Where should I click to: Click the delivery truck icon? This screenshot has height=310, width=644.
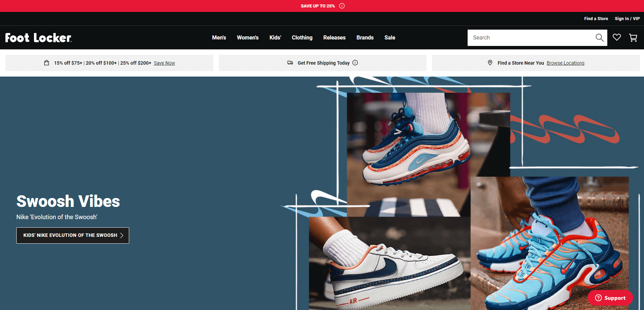point(290,63)
